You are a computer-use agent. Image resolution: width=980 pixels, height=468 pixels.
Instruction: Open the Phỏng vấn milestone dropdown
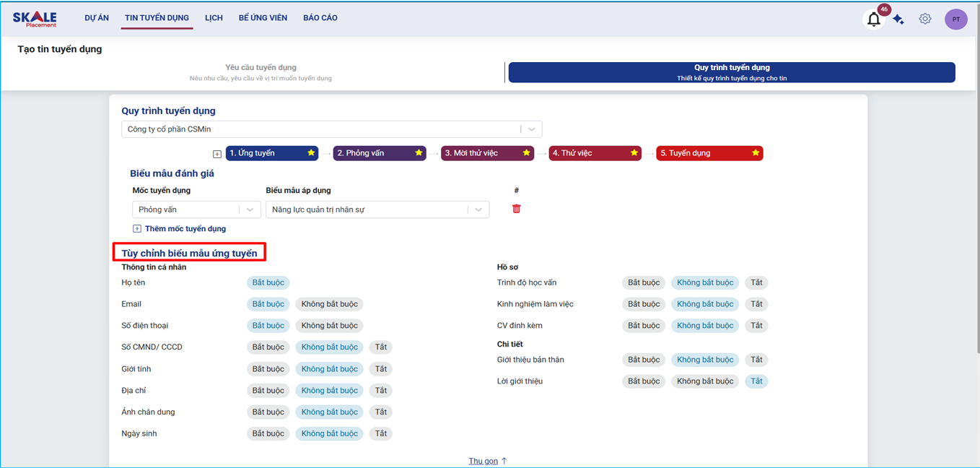pyautogui.click(x=250, y=209)
